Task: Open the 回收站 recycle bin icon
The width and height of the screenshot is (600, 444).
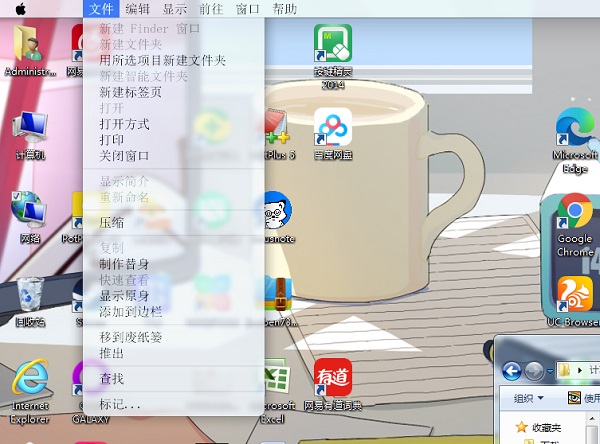Action: (x=29, y=302)
